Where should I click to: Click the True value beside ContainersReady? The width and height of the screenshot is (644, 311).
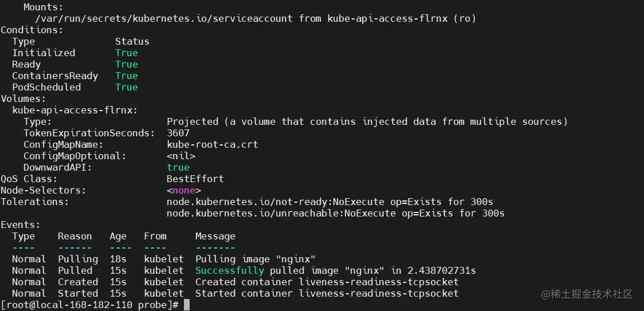(x=127, y=76)
